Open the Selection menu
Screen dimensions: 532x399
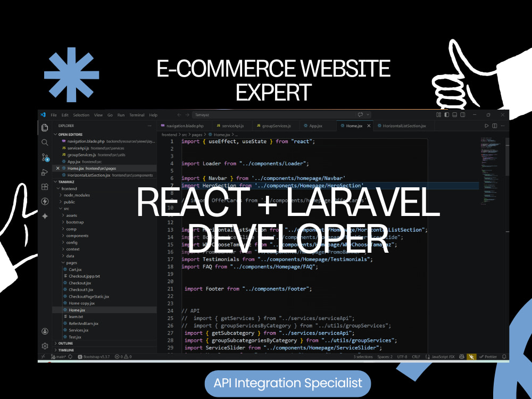[81, 115]
